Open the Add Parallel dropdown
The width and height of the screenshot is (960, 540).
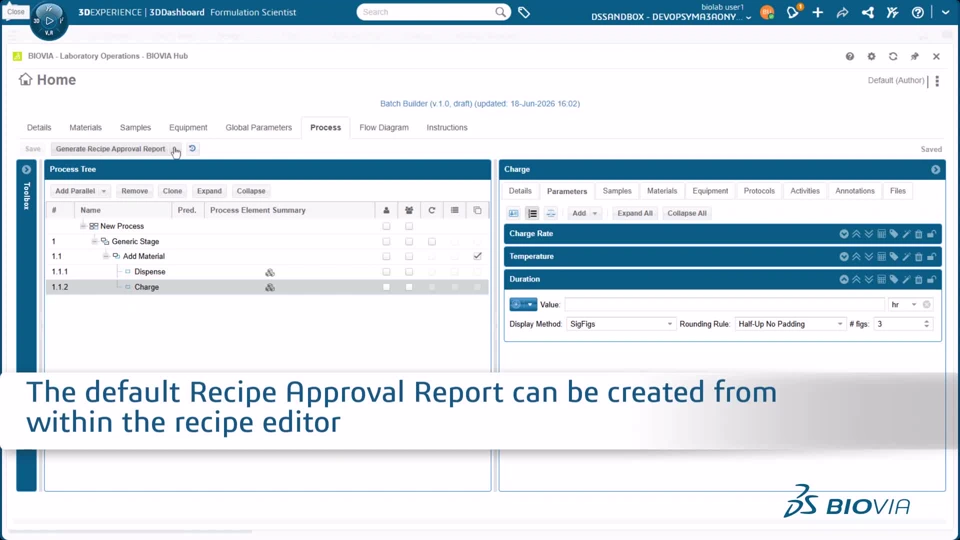pos(80,191)
